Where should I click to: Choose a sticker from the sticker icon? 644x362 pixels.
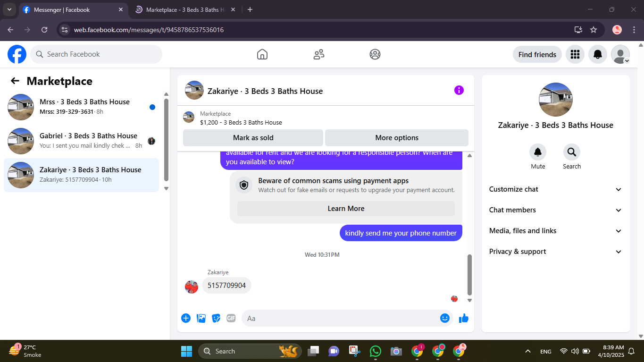coord(216,318)
